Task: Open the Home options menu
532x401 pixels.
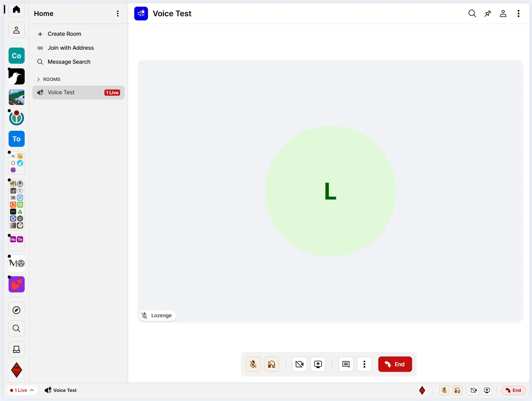Action: (x=118, y=13)
